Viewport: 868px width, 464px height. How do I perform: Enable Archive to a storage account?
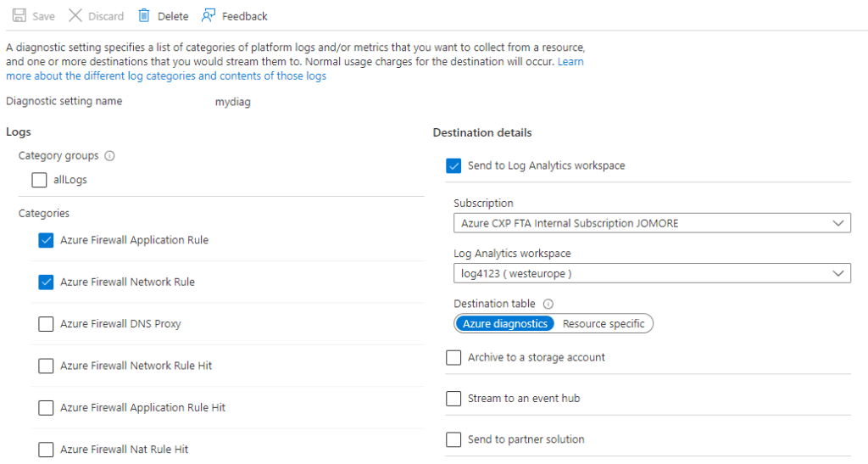(453, 358)
